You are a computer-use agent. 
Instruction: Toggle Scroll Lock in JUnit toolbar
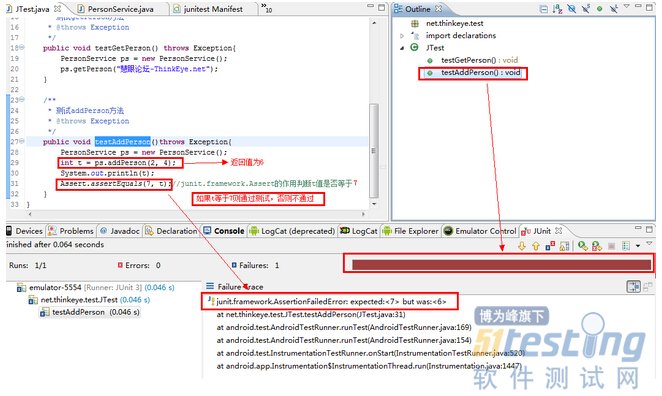tap(564, 246)
